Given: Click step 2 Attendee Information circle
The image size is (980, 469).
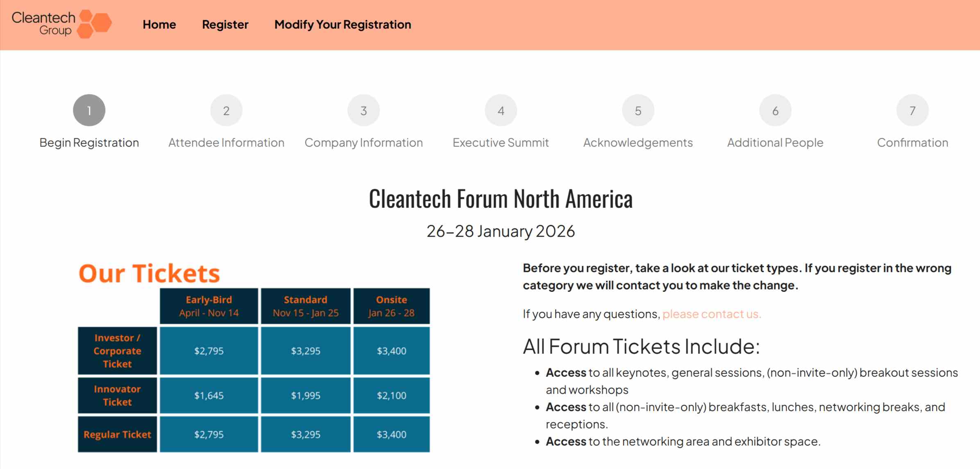Looking at the screenshot, I should [x=227, y=109].
